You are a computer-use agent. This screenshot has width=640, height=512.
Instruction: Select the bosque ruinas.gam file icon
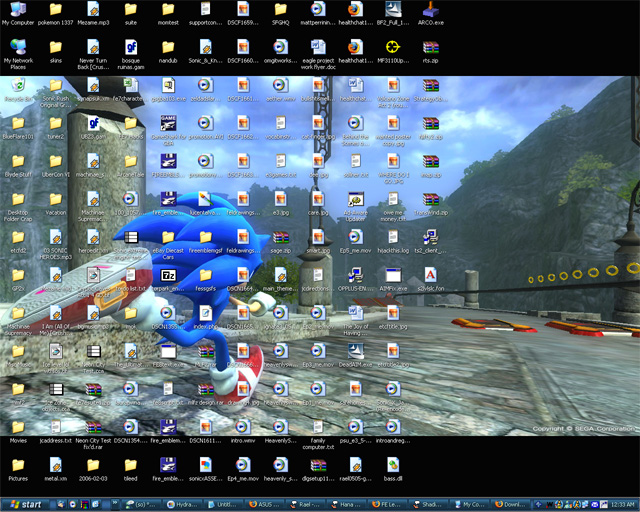point(131,54)
